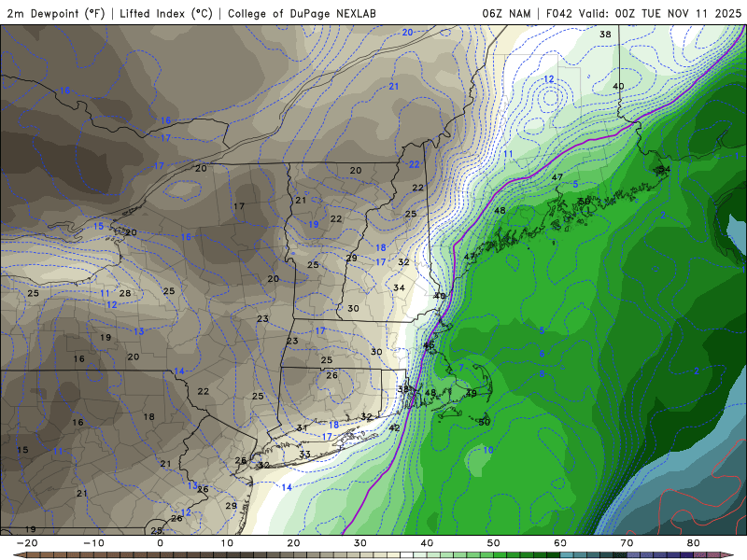Click the "2m Dewpoint (°F)" title text
Viewport: 747px width, 560px height.
point(56,13)
